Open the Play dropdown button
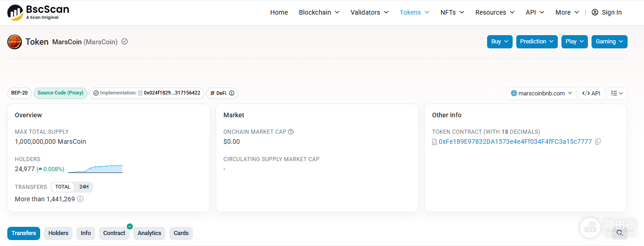 575,42
